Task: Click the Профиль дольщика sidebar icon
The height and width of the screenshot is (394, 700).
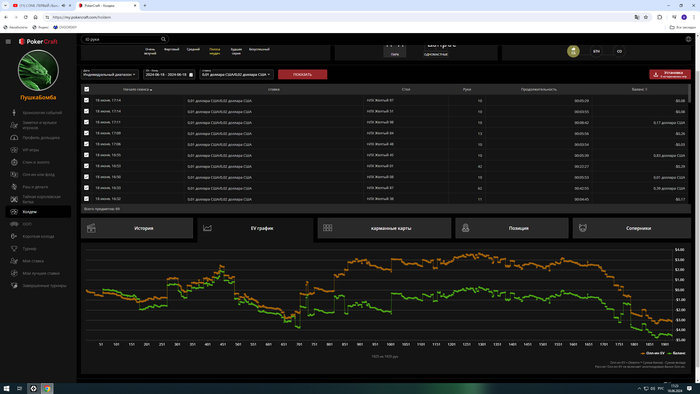Action: point(14,137)
